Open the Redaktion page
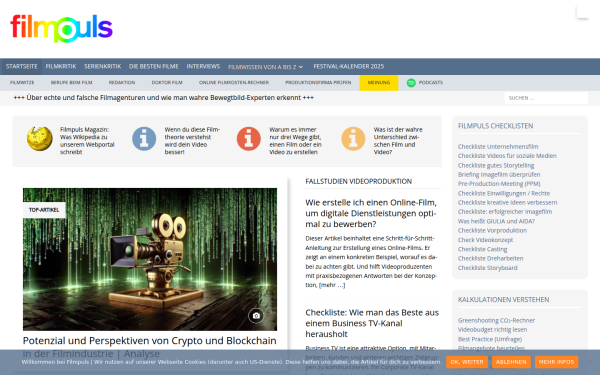This screenshot has width=600, height=375. [x=122, y=83]
